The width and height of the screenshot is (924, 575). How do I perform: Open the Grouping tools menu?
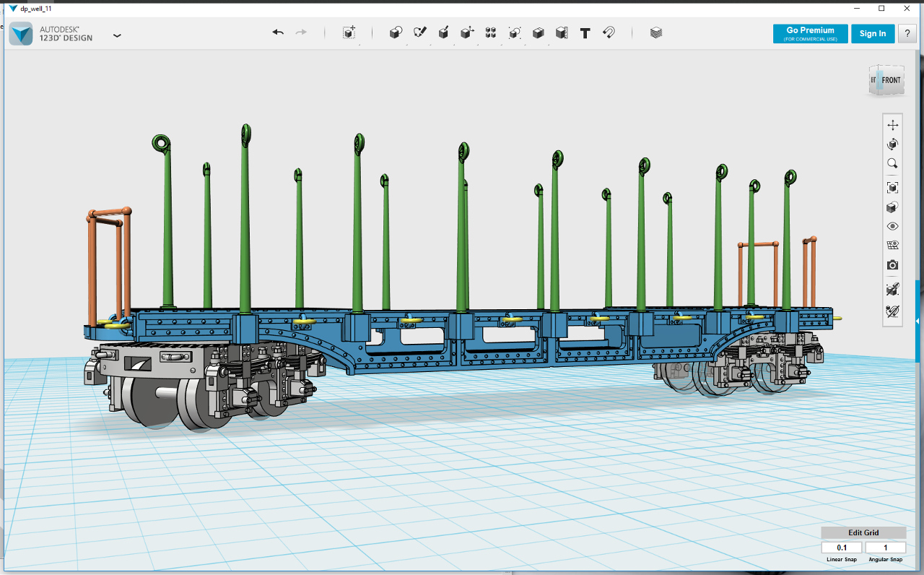pos(515,33)
